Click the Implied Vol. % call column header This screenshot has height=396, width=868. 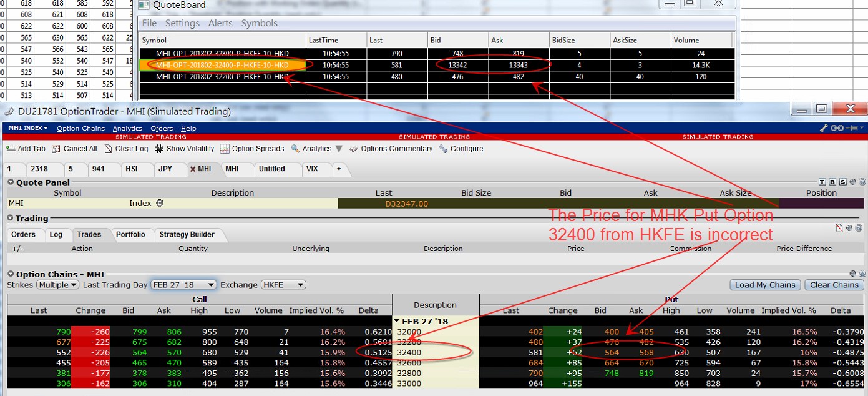[316, 310]
